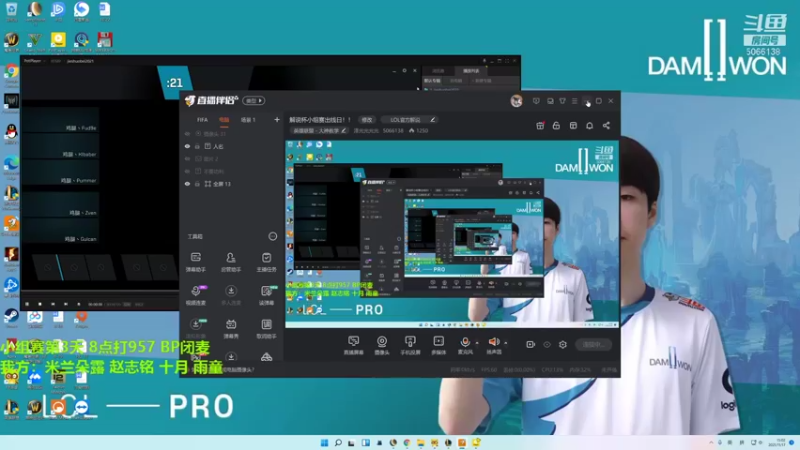Open the layout icon in the stream header
Image resolution: width=800 pixels, height=450 pixels.
(573, 126)
